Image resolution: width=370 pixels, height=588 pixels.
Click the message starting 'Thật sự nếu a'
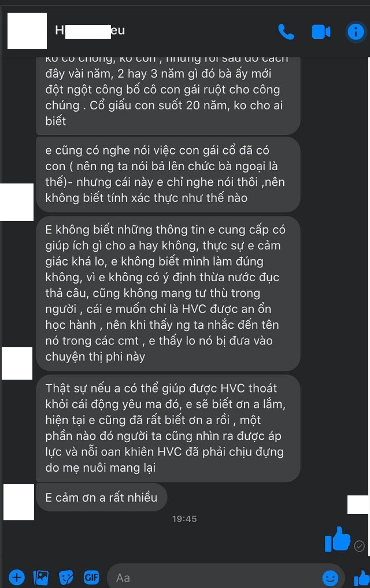point(168,428)
